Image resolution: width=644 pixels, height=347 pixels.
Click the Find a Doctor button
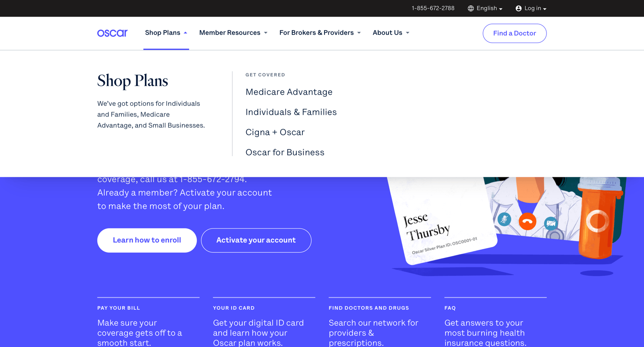pyautogui.click(x=515, y=33)
